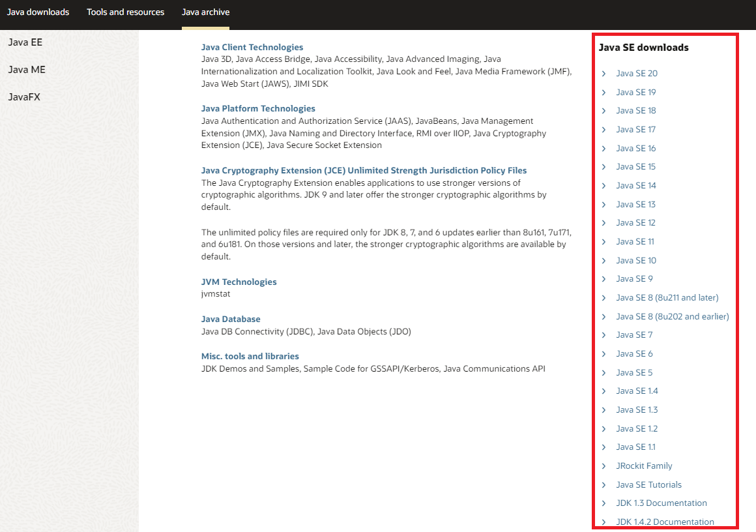Image resolution: width=756 pixels, height=532 pixels.
Task: Click chevron next to Java SE 5
Action: (x=603, y=372)
